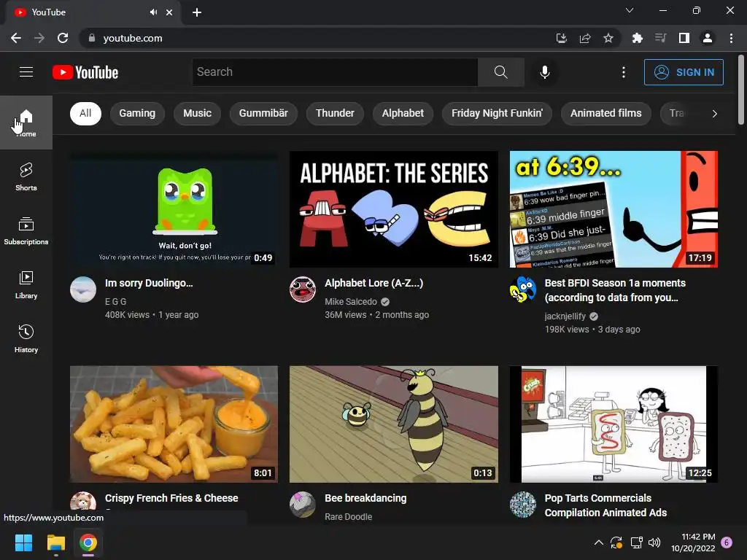This screenshot has width=747, height=560.
Task: Open 'Crispy French Fries & Cheese' title
Action: pos(171,498)
